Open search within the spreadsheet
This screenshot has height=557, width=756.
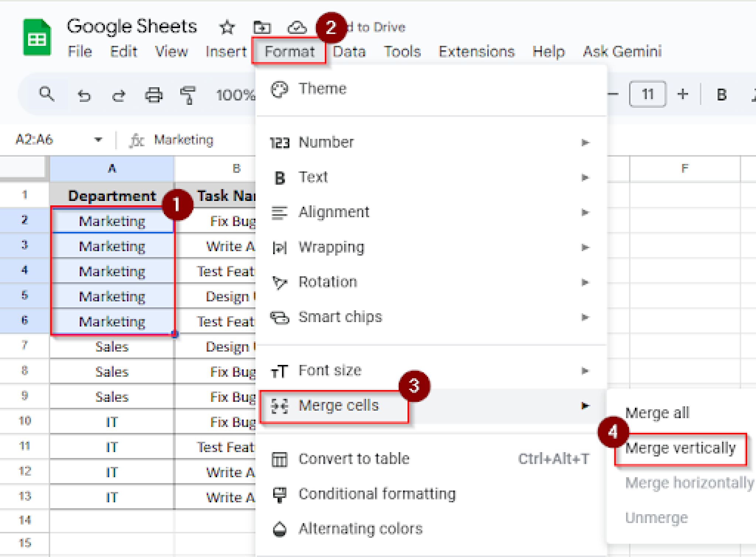click(47, 95)
